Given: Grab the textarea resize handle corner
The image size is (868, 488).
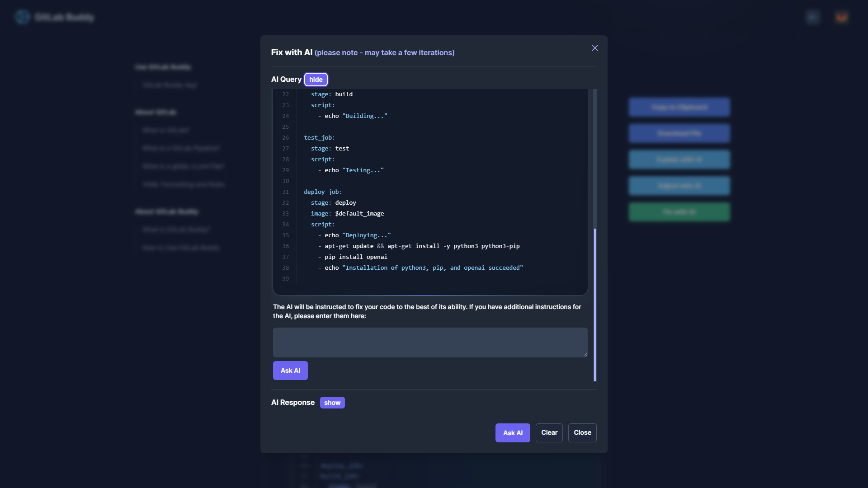Looking at the screenshot, I should click(585, 355).
